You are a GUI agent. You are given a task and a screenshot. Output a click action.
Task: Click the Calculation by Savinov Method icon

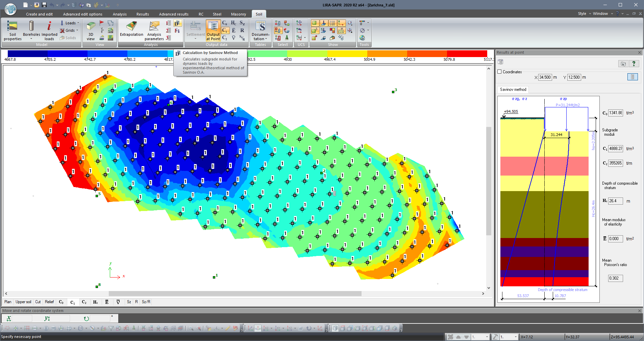(x=177, y=23)
